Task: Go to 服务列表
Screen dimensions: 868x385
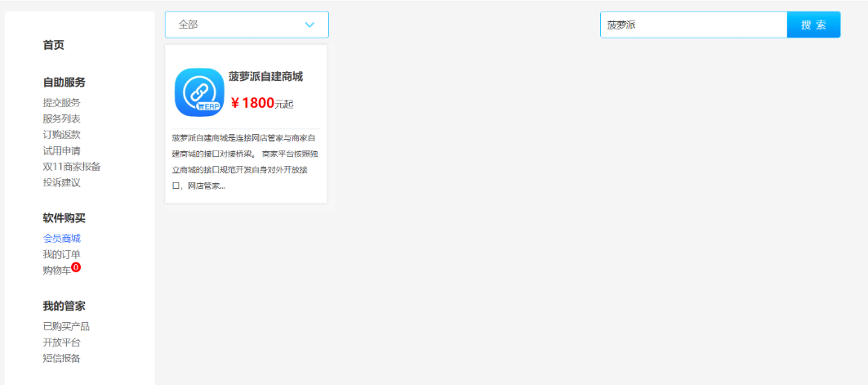Action: pyautogui.click(x=62, y=119)
